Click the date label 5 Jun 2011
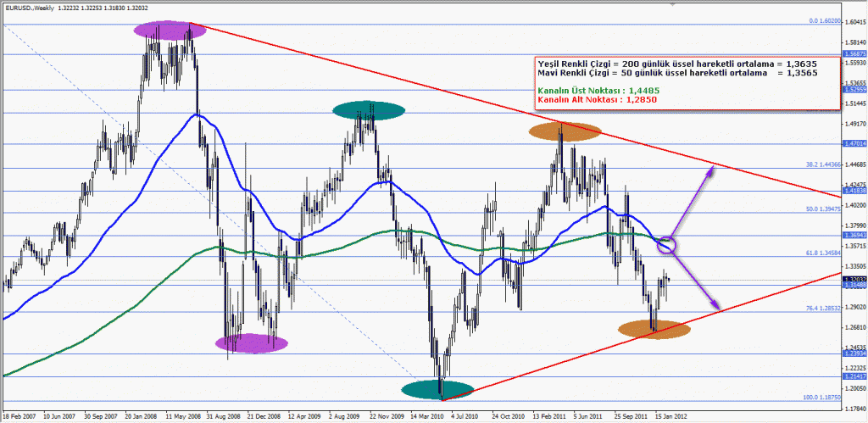 (x=588, y=415)
